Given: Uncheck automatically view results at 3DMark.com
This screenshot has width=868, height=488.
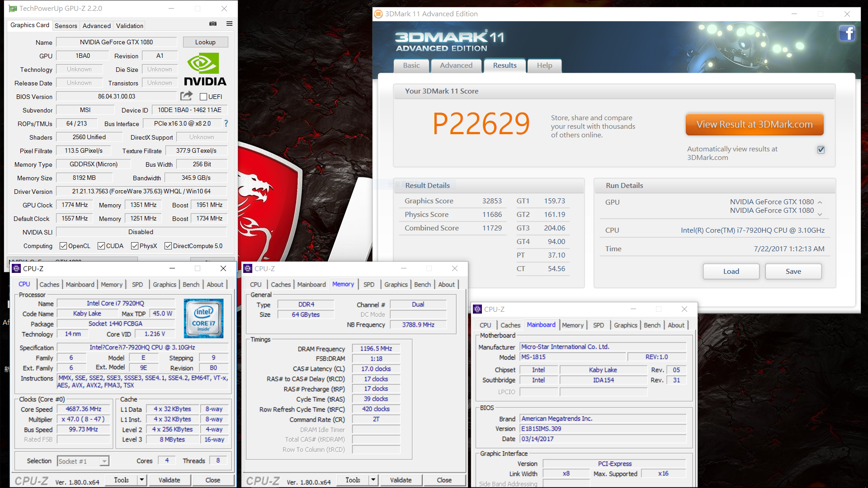Looking at the screenshot, I should (821, 150).
